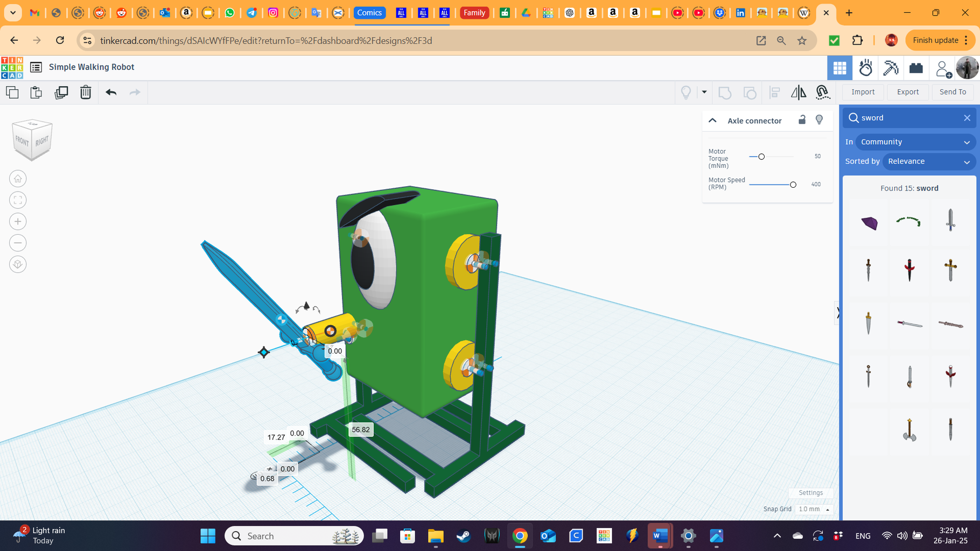Adjust the Motor Torque slider
980x551 pixels.
tap(761, 157)
